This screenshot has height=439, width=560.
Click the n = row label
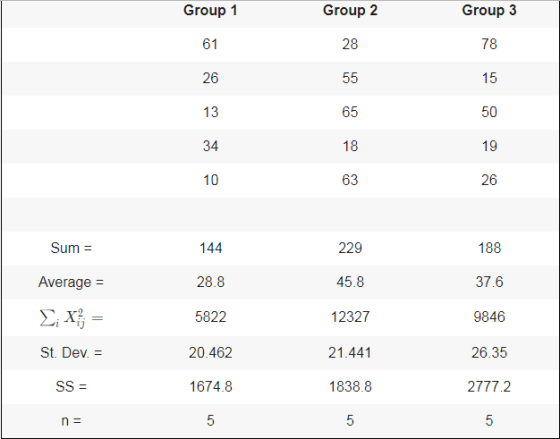click(71, 420)
